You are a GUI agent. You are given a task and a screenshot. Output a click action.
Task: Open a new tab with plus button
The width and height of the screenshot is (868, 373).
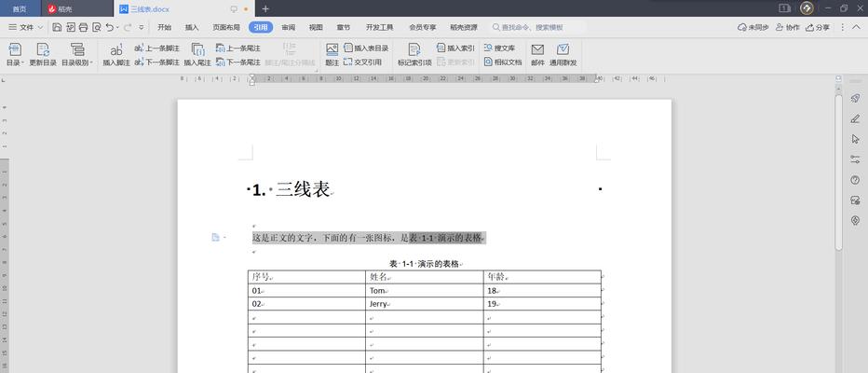coord(265,9)
